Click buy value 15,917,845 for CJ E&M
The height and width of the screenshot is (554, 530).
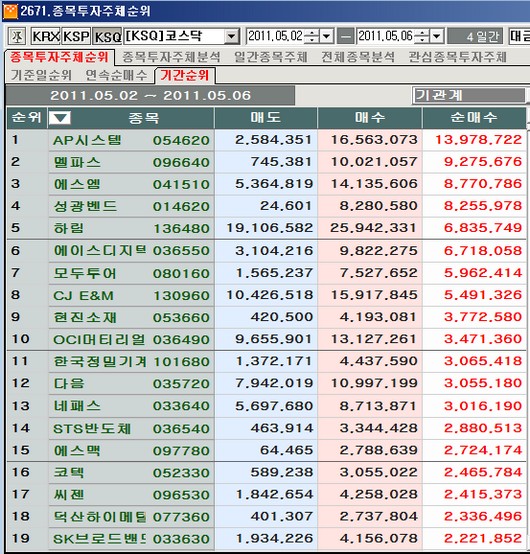tap(374, 295)
